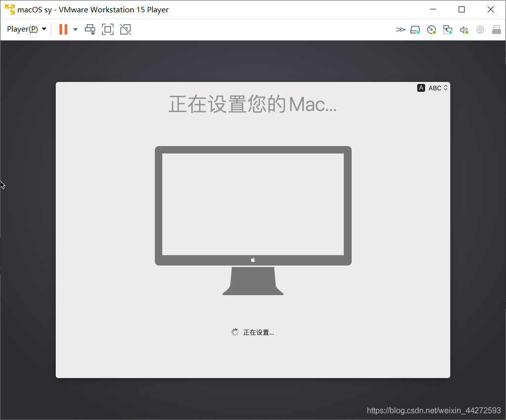This screenshot has width=506, height=420.
Task: Open the ABC input source selector
Action: pyautogui.click(x=438, y=88)
